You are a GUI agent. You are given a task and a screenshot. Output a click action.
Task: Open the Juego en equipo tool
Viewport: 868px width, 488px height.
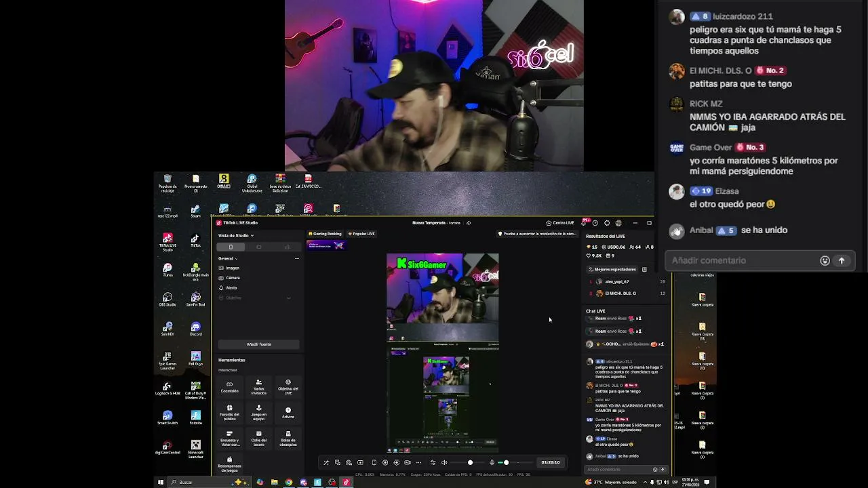pos(258,412)
